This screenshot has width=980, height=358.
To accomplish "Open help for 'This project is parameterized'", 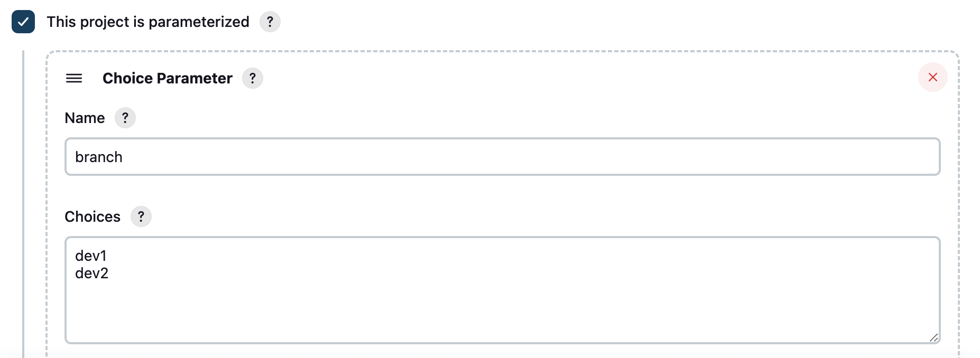I will pos(270,22).
